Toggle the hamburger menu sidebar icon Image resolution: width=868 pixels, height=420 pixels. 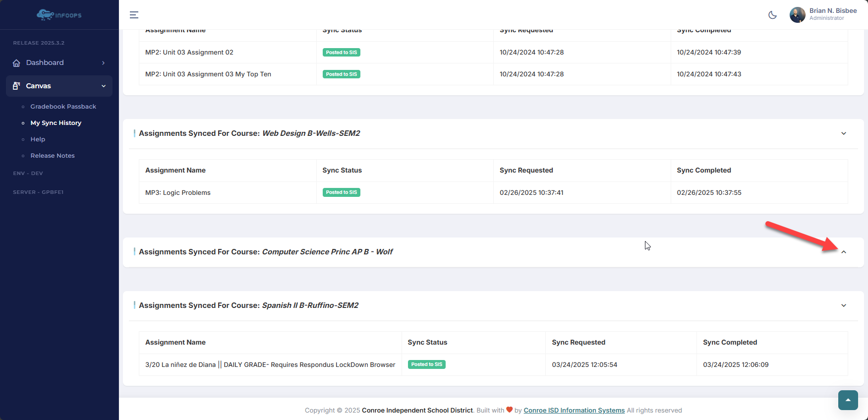coord(134,15)
